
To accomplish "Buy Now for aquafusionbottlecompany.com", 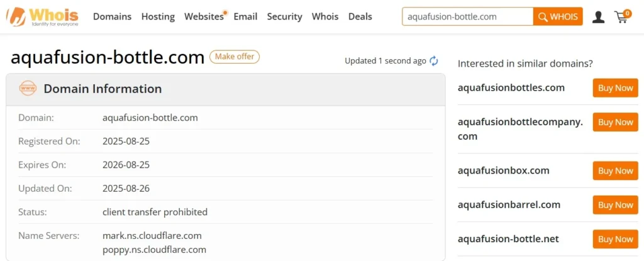I will pos(615,122).
